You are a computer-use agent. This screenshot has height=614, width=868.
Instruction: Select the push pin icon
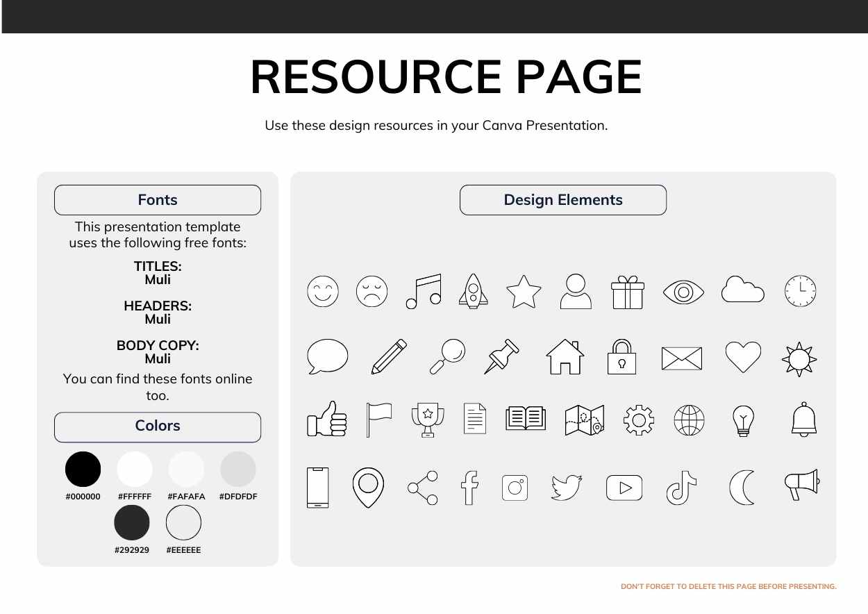[503, 357]
